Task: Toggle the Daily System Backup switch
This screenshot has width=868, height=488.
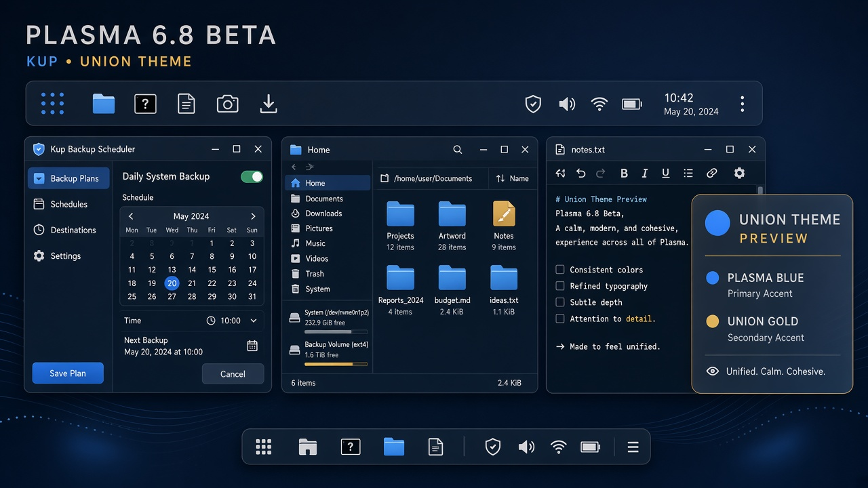Action: (x=252, y=177)
